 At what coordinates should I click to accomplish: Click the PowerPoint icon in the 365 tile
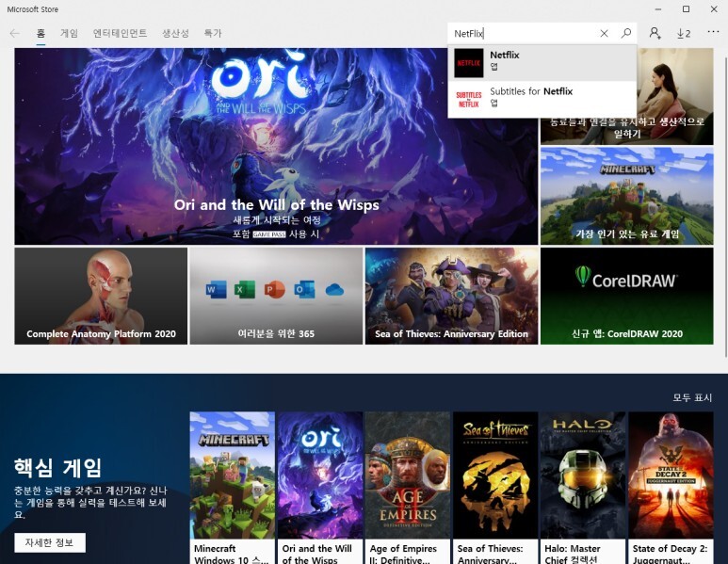pos(275,290)
